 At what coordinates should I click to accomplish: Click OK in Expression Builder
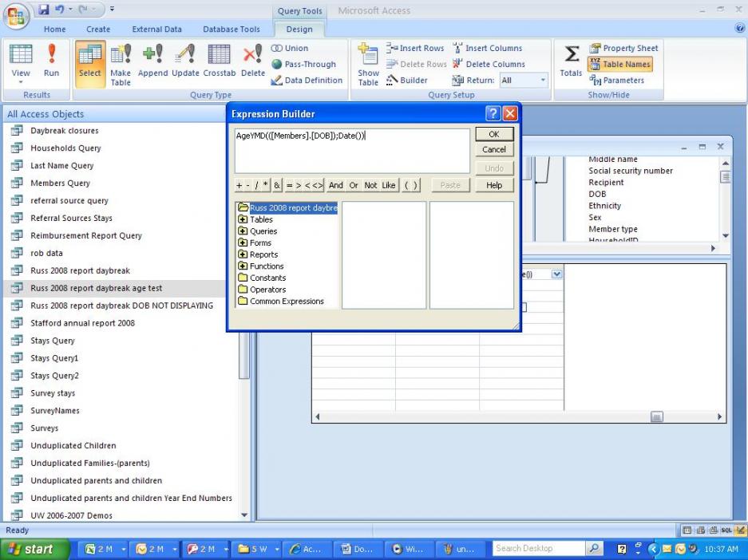[x=494, y=134]
